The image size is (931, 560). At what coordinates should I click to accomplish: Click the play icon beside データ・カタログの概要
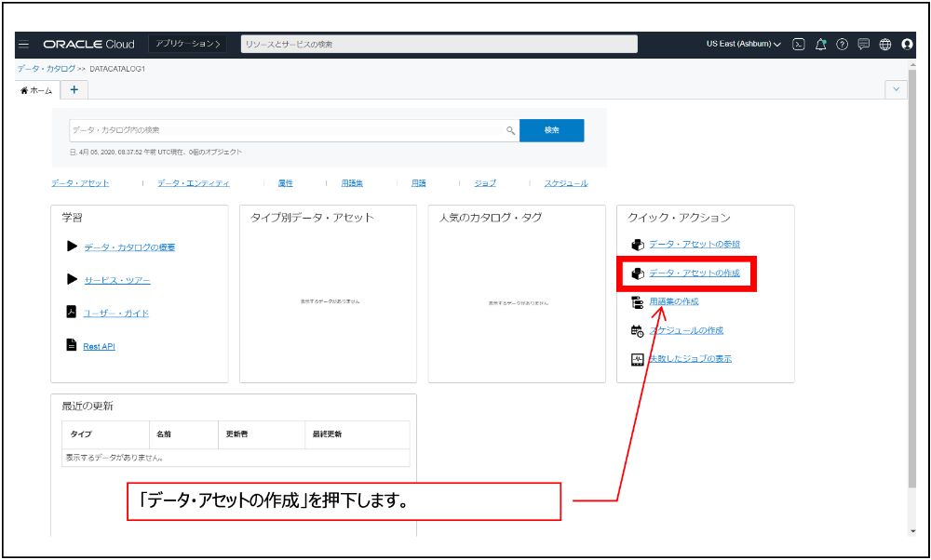pos(73,247)
